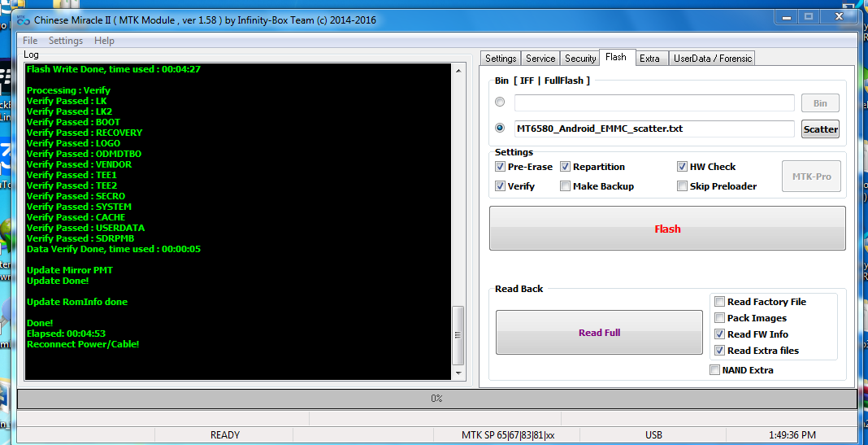Switch to the Service tab
Image resolution: width=868 pixels, height=445 pixels.
click(540, 59)
